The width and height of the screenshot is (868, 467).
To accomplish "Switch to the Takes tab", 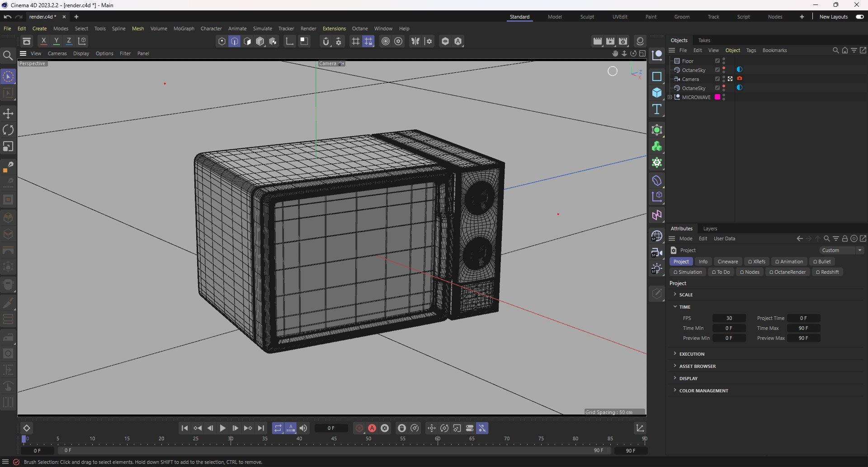I will 704,40.
